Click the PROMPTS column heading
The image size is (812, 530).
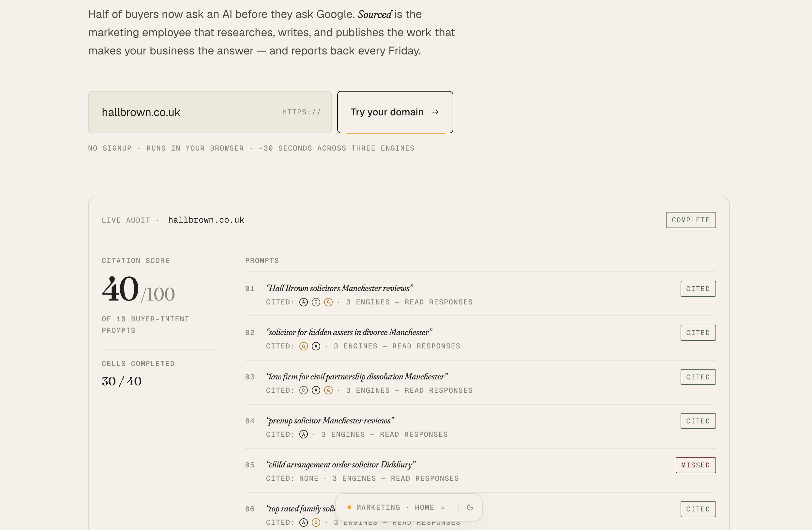tap(262, 260)
